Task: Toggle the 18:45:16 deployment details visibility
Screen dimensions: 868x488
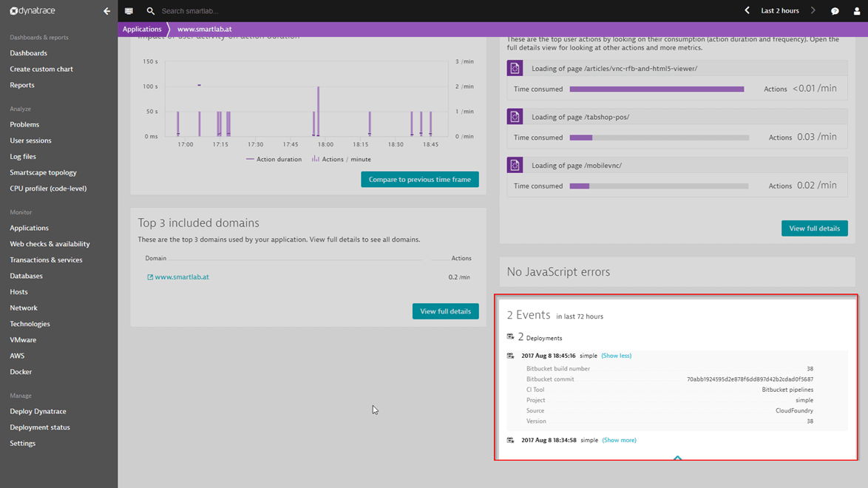Action: click(616, 356)
